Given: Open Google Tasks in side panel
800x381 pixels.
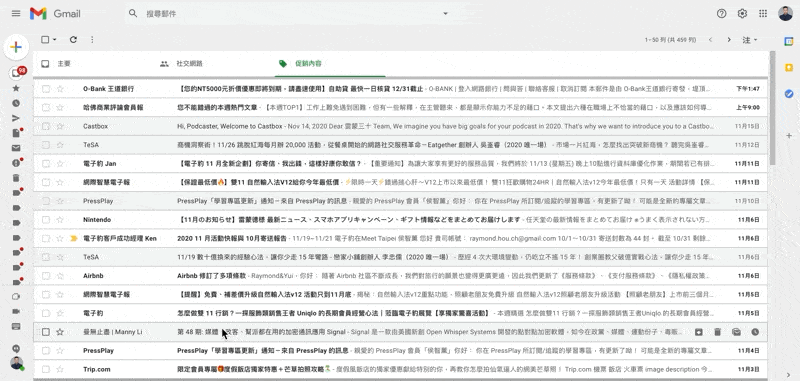Looking at the screenshot, I should [x=789, y=93].
